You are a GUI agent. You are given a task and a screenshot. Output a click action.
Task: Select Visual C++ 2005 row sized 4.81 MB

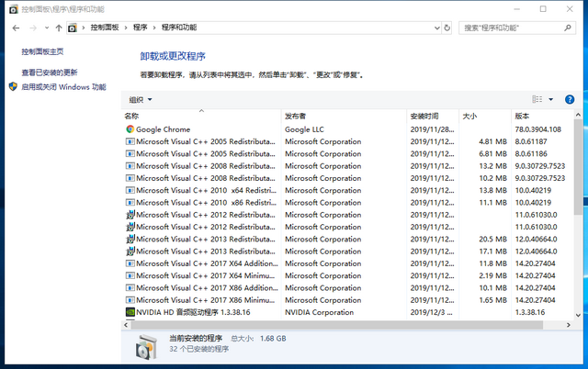(347, 141)
